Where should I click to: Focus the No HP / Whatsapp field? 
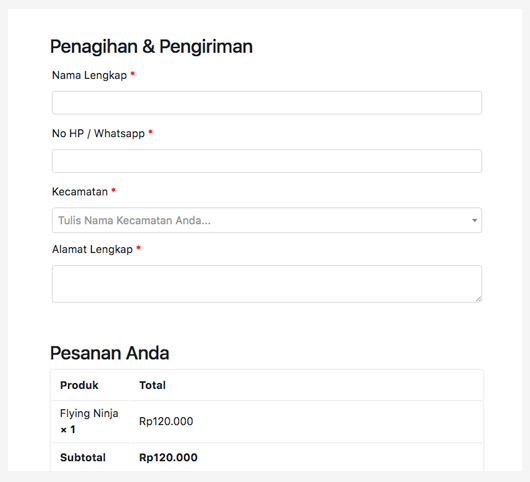pyautogui.click(x=267, y=161)
